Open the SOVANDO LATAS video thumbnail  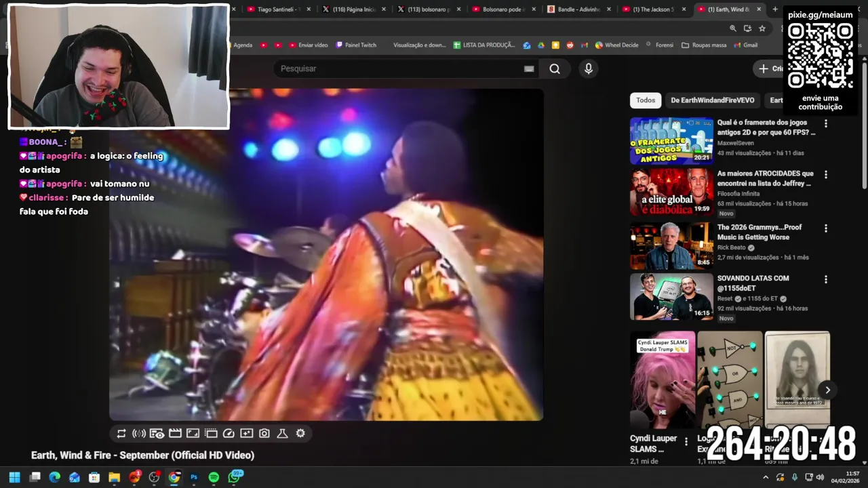tap(671, 296)
